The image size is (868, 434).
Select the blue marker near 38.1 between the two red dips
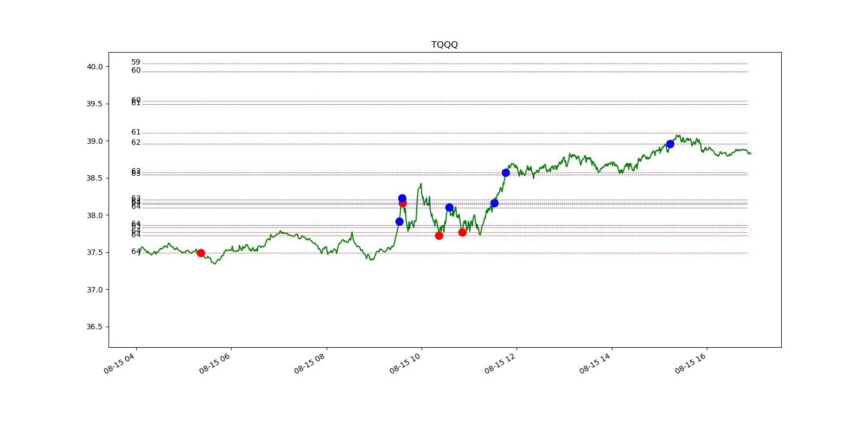[x=449, y=207]
